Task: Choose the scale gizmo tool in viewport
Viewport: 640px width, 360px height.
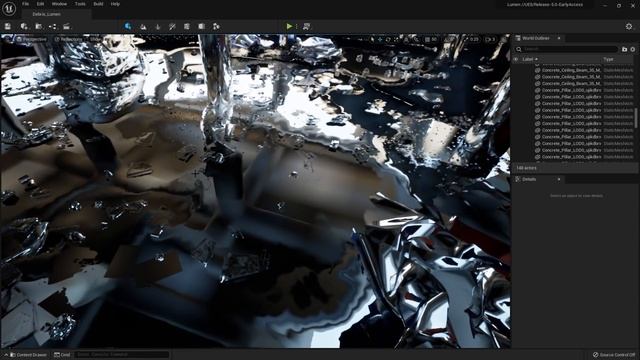Action: point(396,40)
